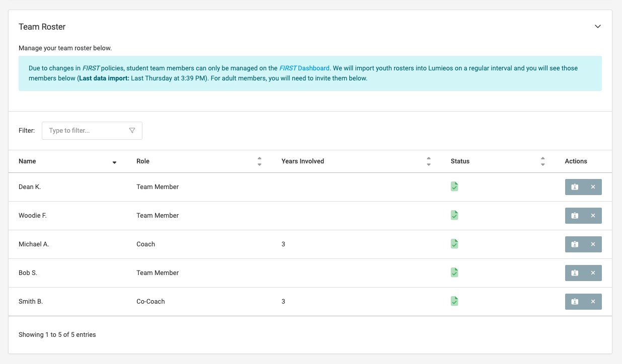Open the ID badge action for Woodie F.
This screenshot has width=622, height=364.
[575, 216]
